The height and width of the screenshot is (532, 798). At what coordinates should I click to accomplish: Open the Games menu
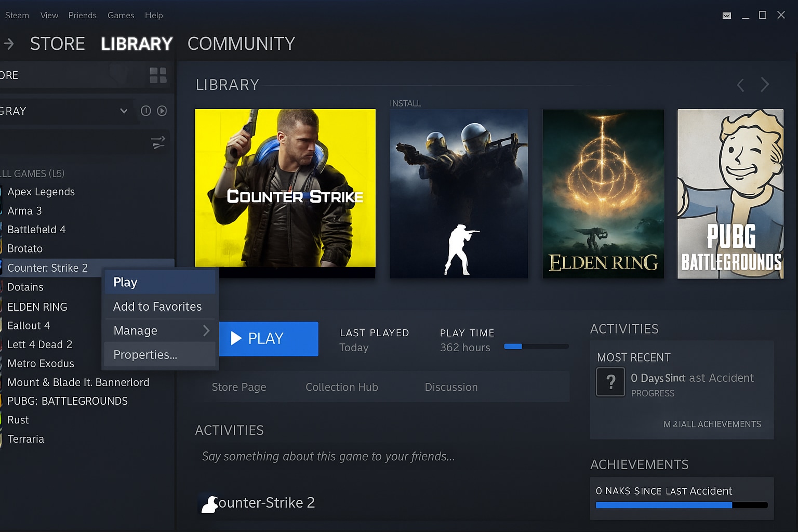(121, 16)
